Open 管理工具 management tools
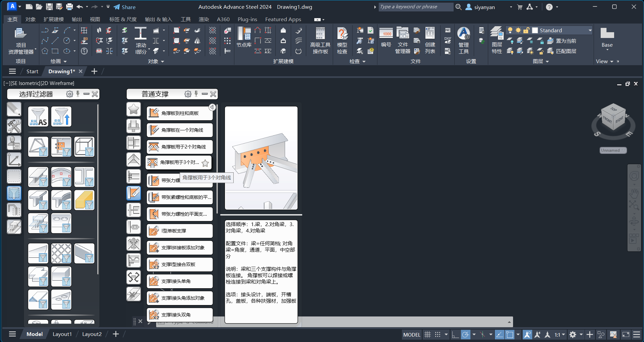The image size is (644, 342). [x=464, y=41]
